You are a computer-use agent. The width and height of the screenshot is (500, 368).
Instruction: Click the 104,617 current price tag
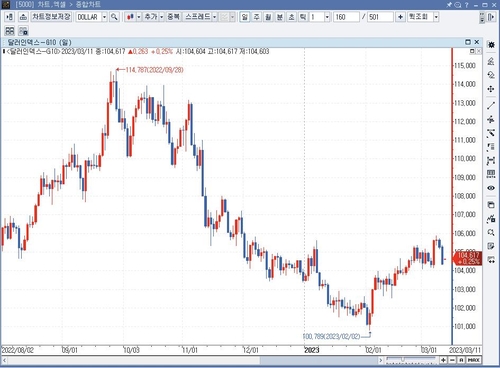(467, 258)
